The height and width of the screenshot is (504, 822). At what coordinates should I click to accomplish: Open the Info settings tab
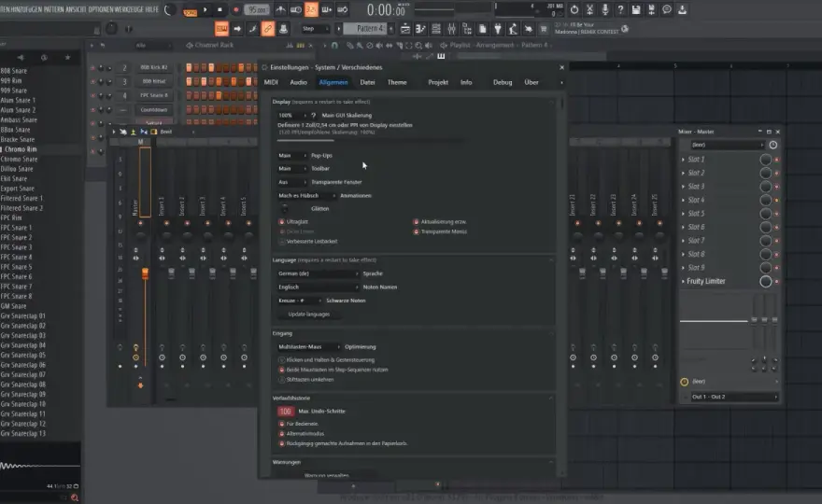coord(466,82)
